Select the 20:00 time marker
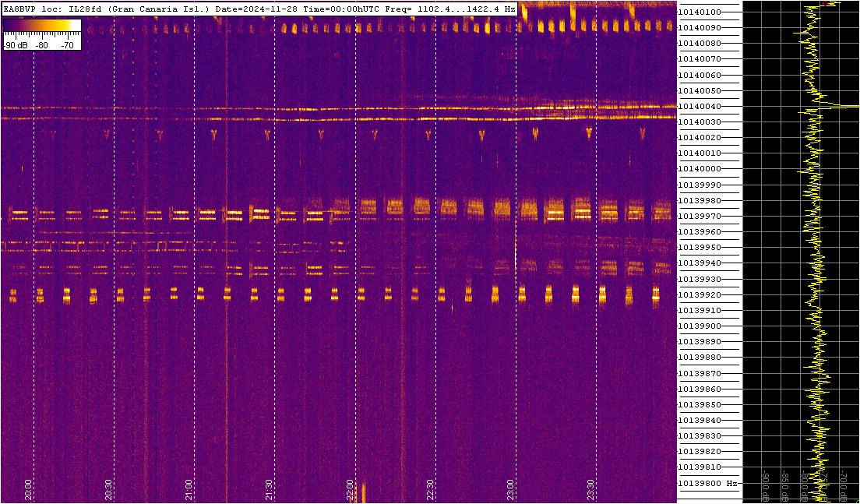This screenshot has width=860, height=504. 29,489
